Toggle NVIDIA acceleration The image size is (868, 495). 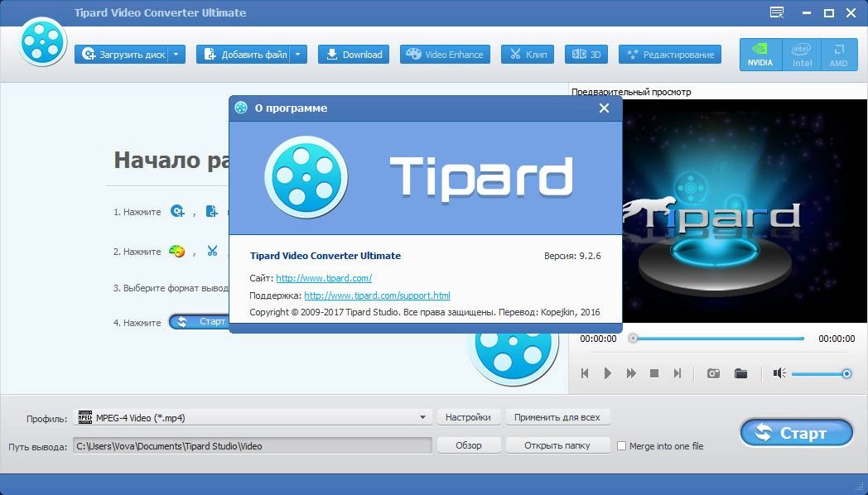click(x=760, y=54)
